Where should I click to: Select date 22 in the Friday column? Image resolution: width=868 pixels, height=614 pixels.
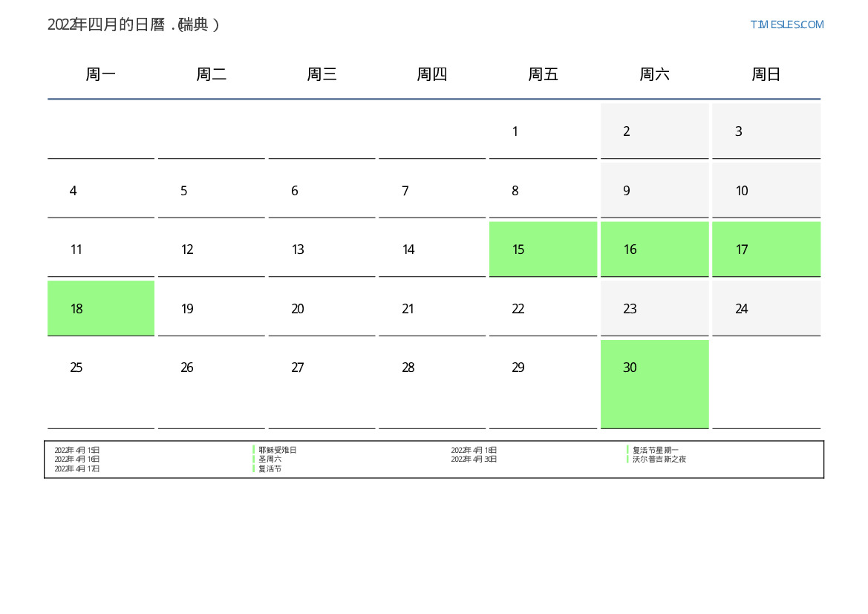(543, 308)
